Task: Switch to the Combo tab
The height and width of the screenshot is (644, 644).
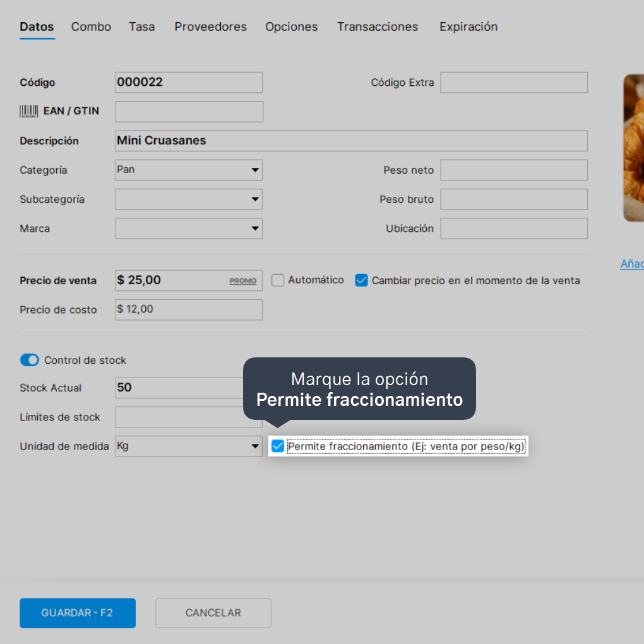Action: point(91,27)
